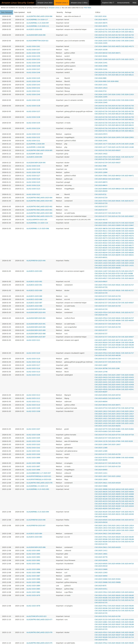Open CVE-2025-13151 in the libtasn1 row
138x644 pixels.
point(101,85)
